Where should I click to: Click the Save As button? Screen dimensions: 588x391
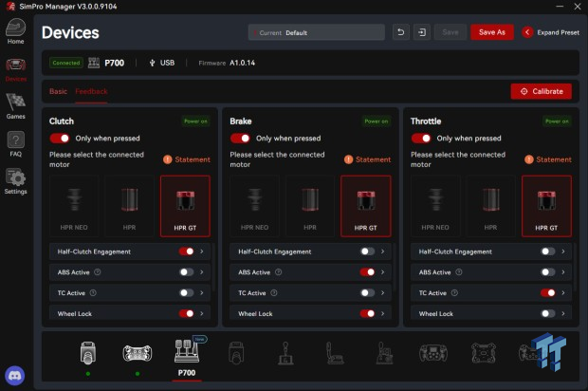tap(492, 32)
